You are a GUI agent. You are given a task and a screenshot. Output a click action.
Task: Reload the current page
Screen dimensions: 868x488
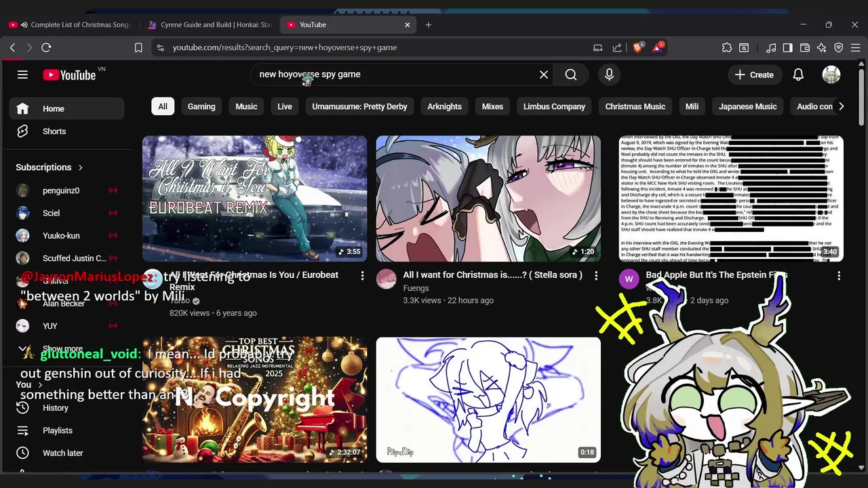(46, 47)
